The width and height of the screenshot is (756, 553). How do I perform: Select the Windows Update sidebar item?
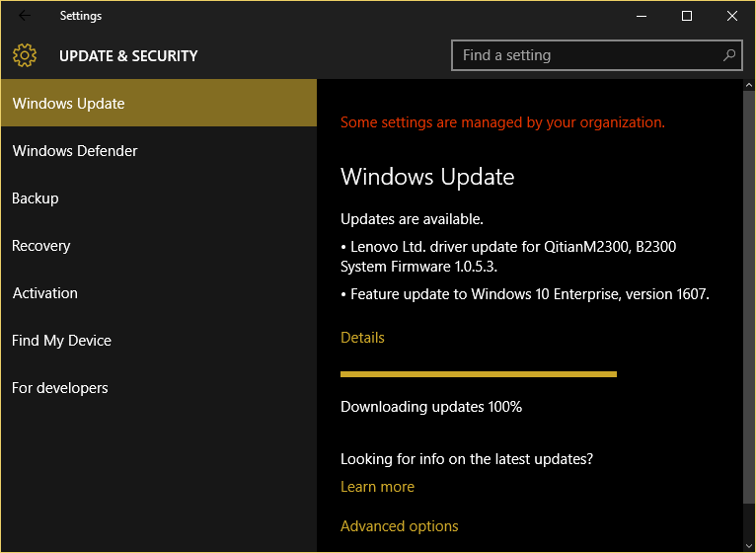click(x=158, y=104)
